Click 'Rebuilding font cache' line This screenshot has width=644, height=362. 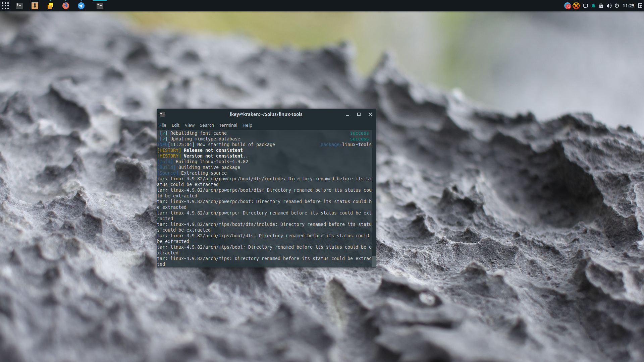coord(198,133)
